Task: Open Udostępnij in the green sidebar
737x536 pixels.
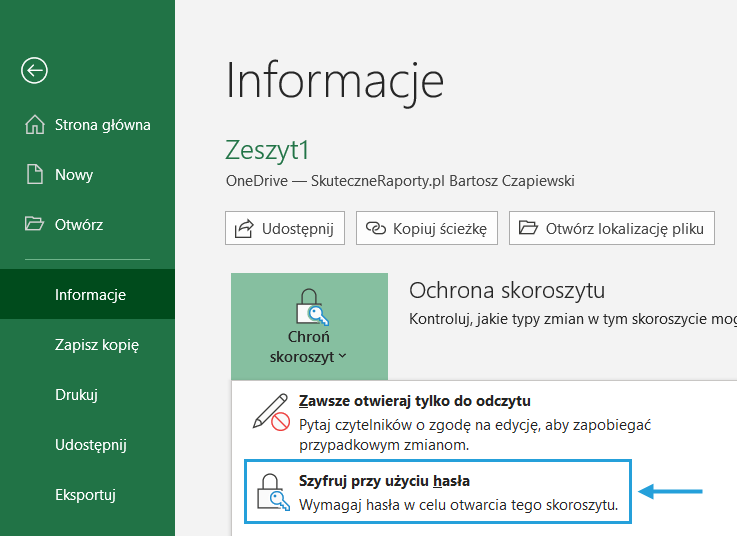Action: (90, 445)
